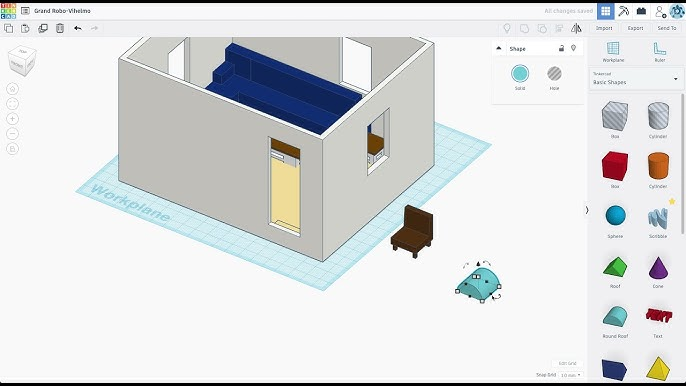
Task: Click the Tinkercad logo
Action: coord(8,11)
